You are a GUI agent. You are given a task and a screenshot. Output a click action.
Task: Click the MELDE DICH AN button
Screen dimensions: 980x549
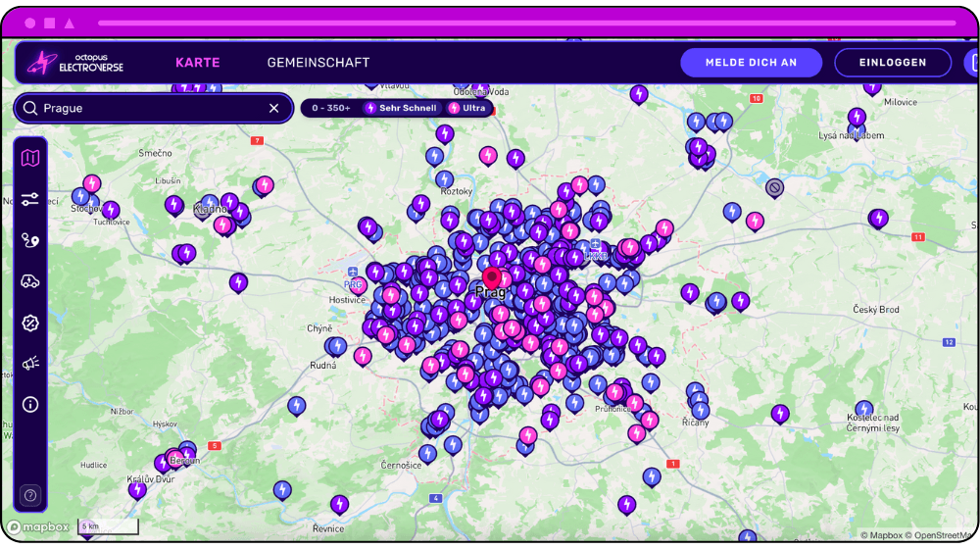(751, 63)
